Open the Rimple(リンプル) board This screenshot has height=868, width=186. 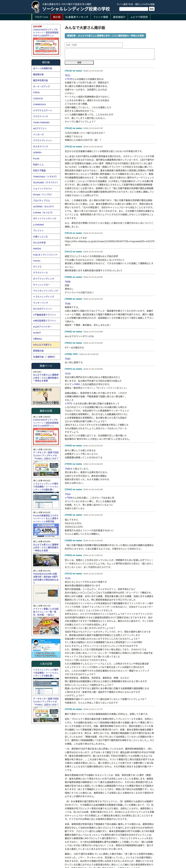click(46, 195)
